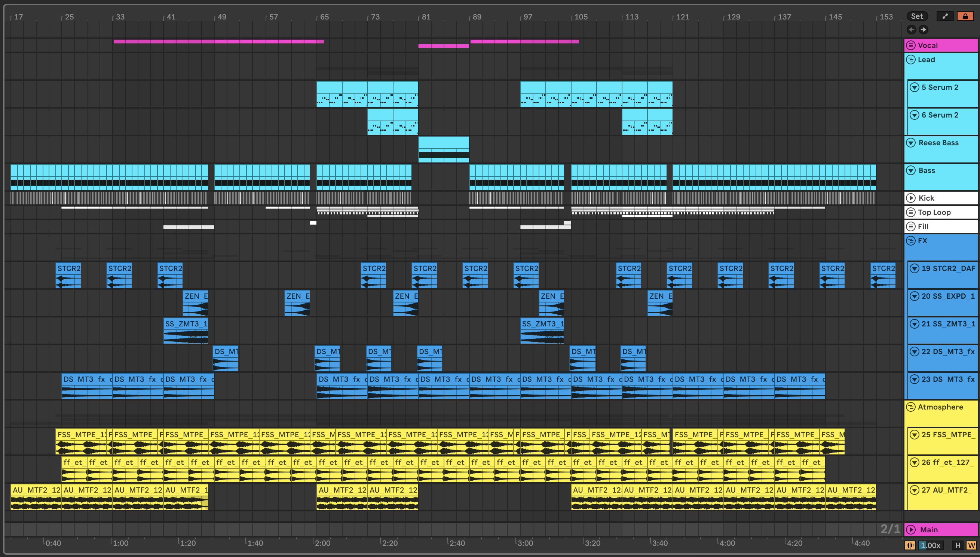Select the Kick track header
980x557 pixels.
pyautogui.click(x=941, y=198)
